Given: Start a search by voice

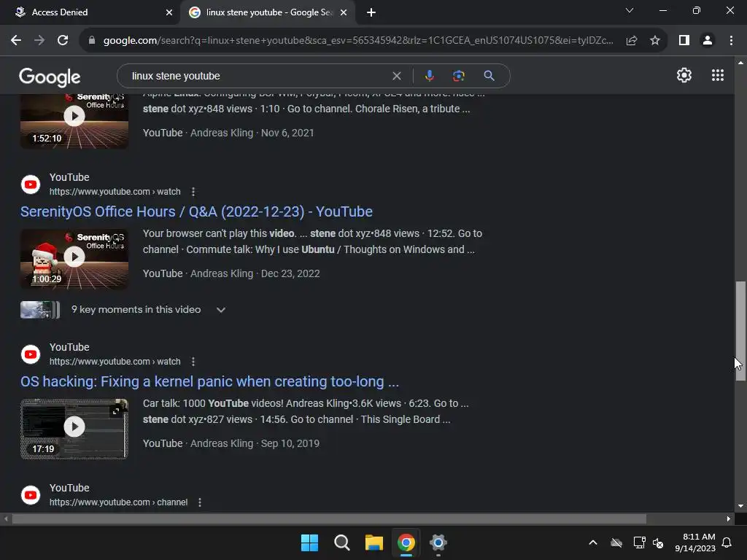Looking at the screenshot, I should pos(429,76).
